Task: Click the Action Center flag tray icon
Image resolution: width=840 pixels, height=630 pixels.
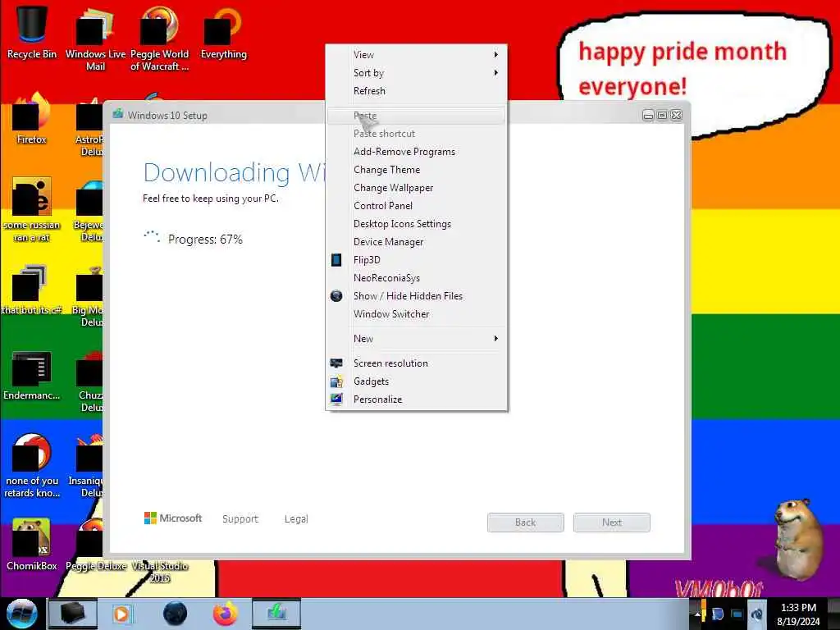Action: [717, 614]
